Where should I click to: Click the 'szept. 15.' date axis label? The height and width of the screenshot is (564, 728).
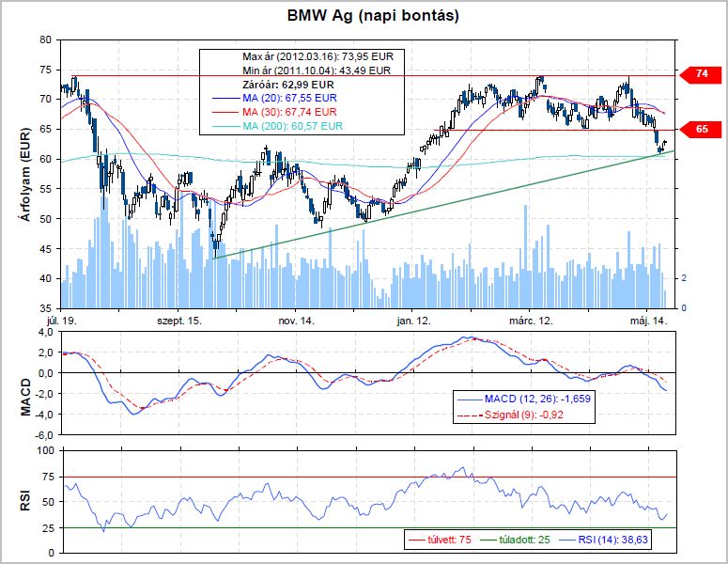coord(179,321)
